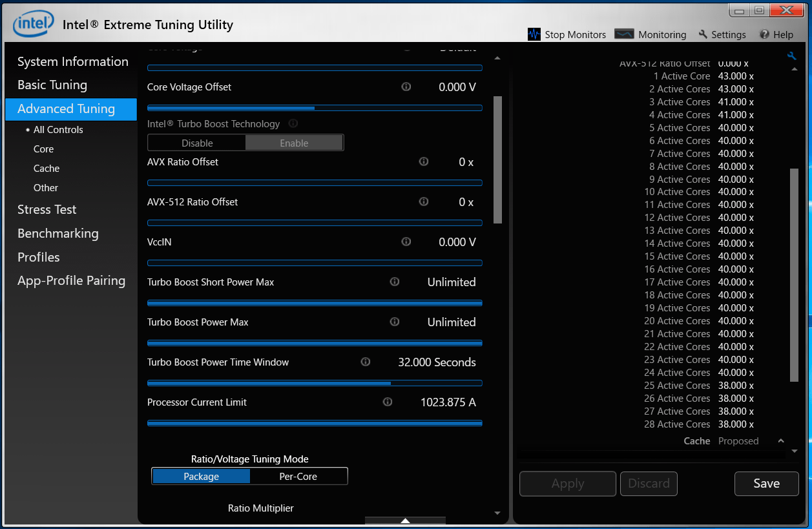Open System Information section
This screenshot has height=529, width=812.
click(73, 61)
